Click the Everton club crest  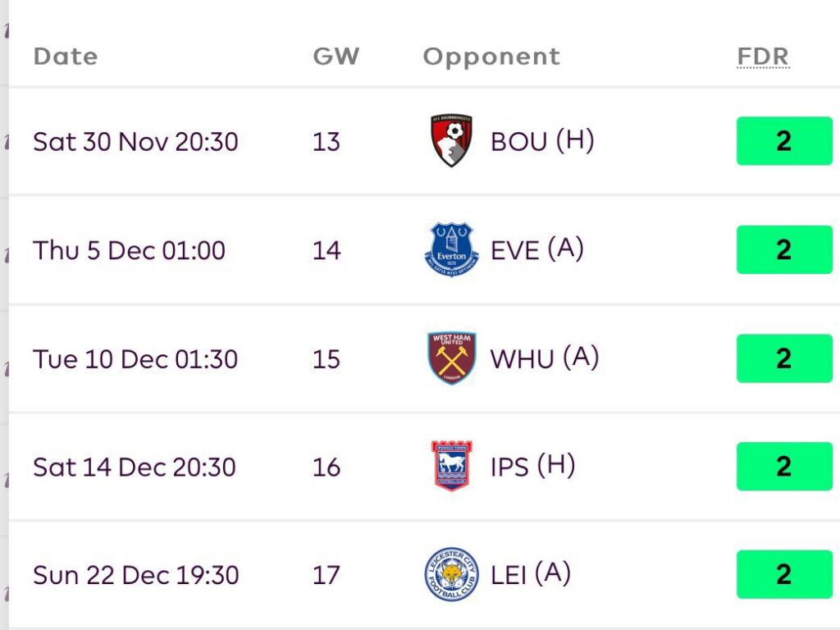(x=451, y=249)
